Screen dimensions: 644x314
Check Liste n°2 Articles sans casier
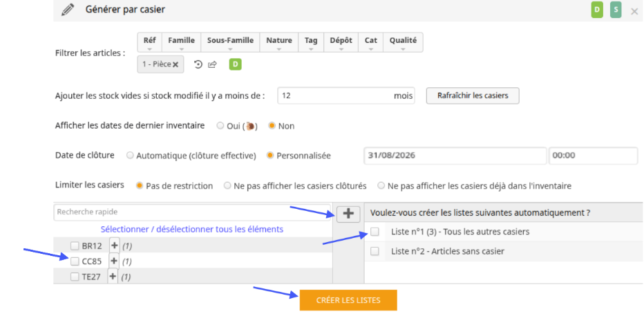point(375,251)
